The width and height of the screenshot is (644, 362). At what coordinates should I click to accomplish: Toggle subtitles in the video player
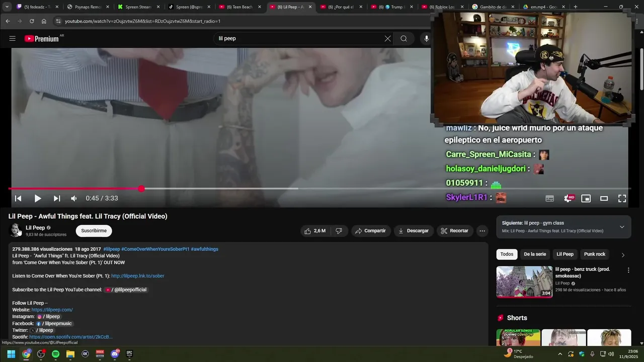pyautogui.click(x=550, y=199)
